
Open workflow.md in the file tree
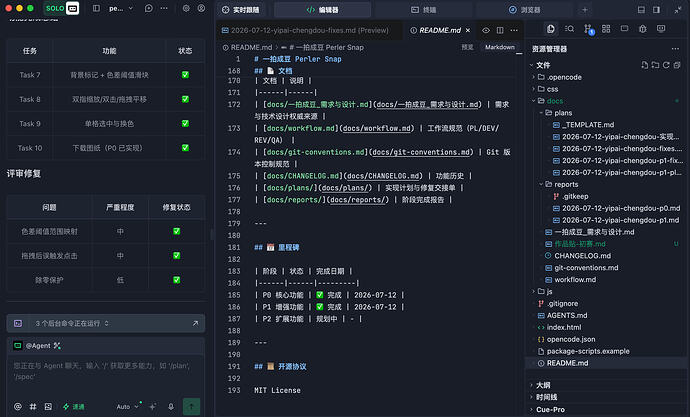[x=575, y=279]
